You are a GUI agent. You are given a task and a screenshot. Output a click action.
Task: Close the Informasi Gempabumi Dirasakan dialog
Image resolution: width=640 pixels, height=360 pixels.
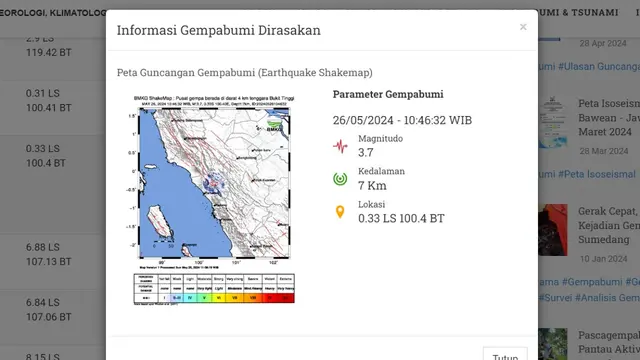click(523, 27)
